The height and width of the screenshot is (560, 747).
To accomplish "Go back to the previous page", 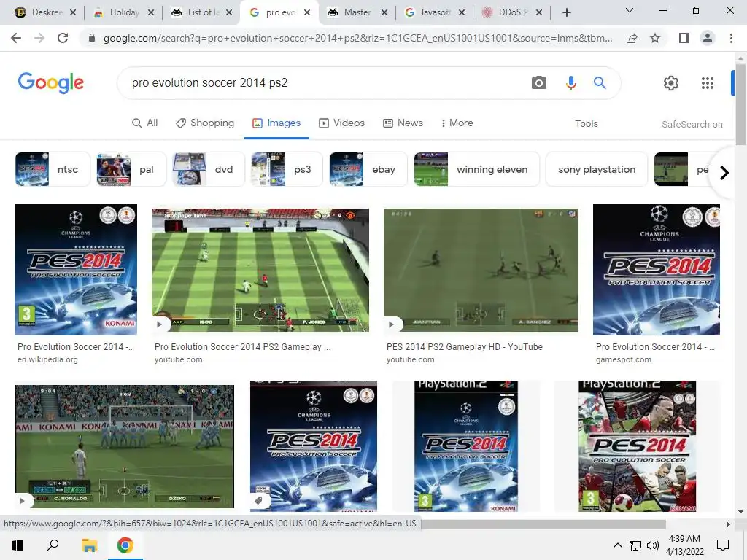I will 16,38.
